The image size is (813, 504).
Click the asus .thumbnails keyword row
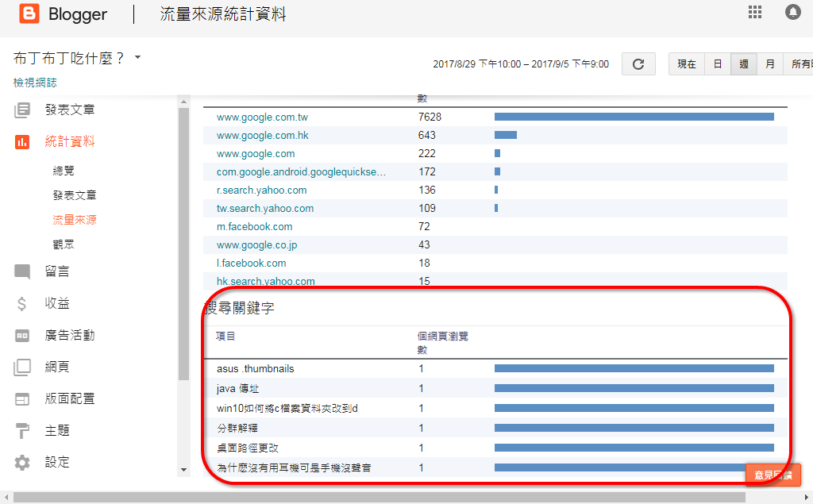coord(495,368)
